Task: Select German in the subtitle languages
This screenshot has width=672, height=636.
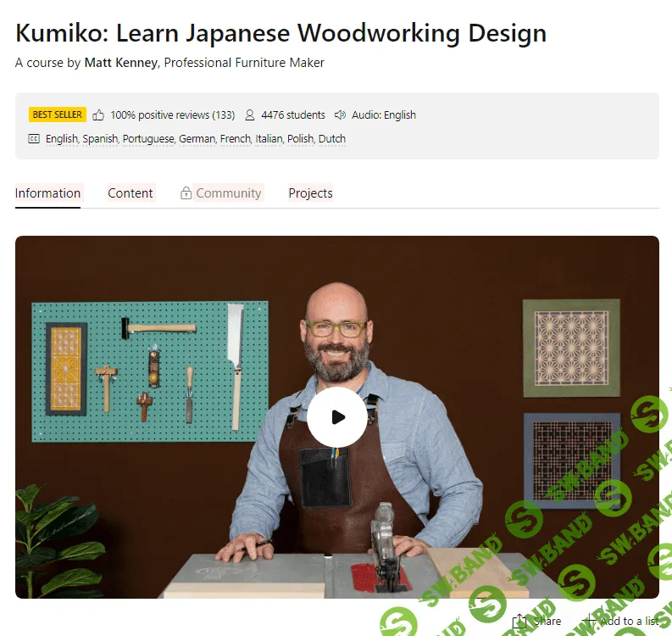Action: click(197, 139)
